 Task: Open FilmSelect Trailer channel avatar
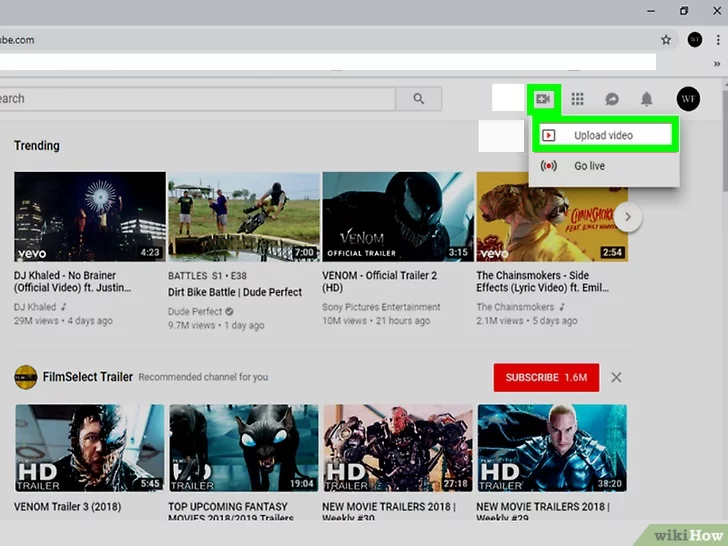pos(26,377)
